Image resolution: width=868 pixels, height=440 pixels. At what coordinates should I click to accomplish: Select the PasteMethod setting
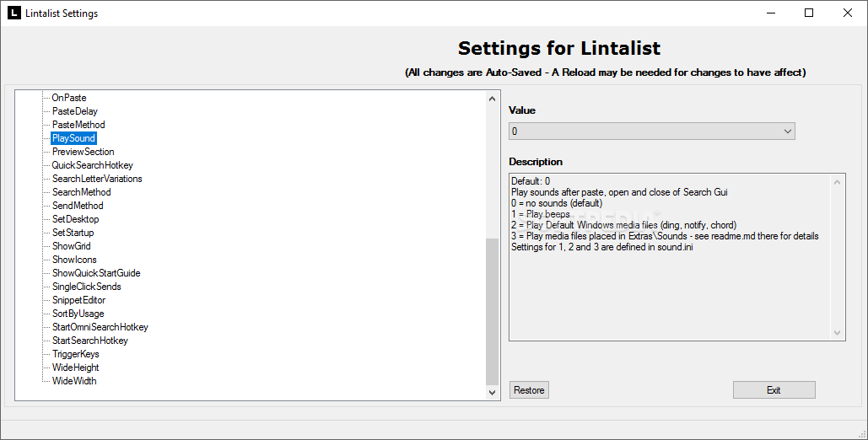click(78, 125)
